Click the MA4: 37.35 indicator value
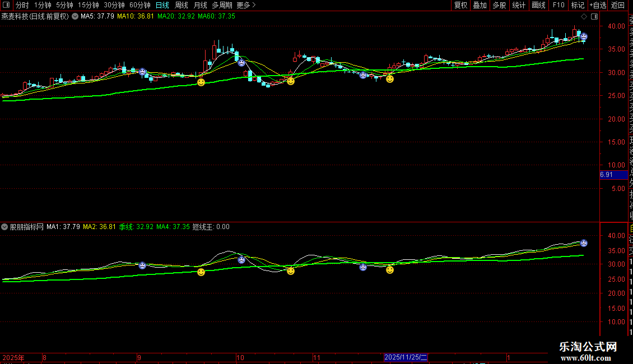Viewport: 633px width, 364px height. (x=173, y=227)
